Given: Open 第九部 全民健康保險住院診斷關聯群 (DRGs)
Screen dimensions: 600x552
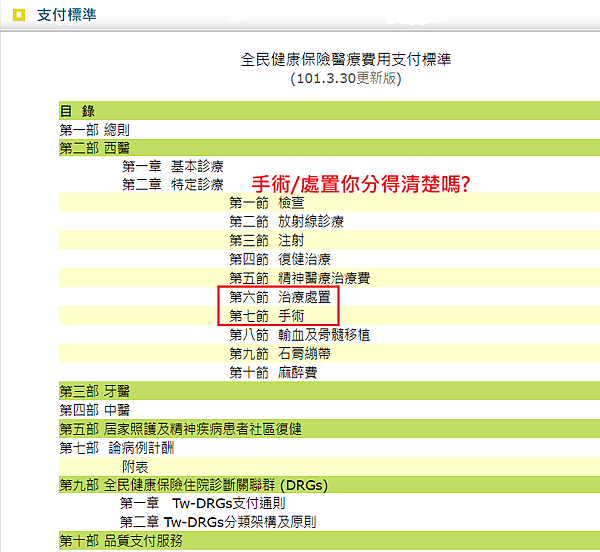Looking at the screenshot, I should coord(194,485).
